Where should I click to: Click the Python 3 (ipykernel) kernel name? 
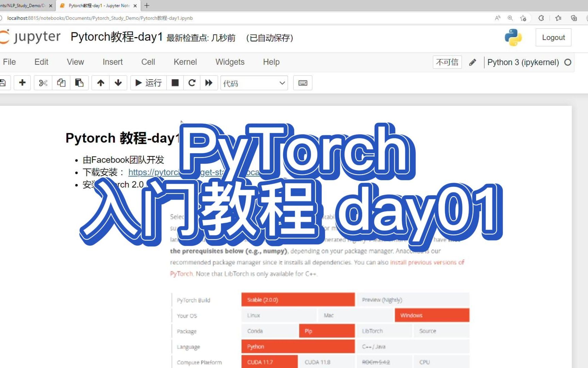[523, 62]
